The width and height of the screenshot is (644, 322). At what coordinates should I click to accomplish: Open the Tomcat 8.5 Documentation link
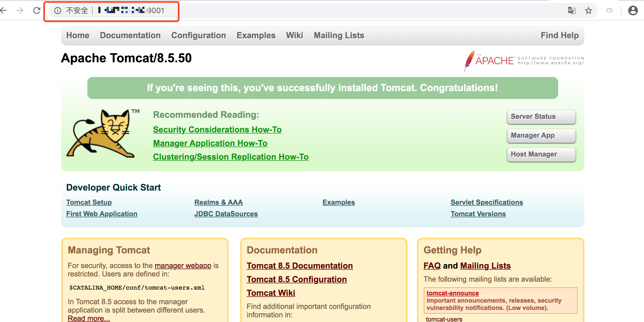(300, 266)
